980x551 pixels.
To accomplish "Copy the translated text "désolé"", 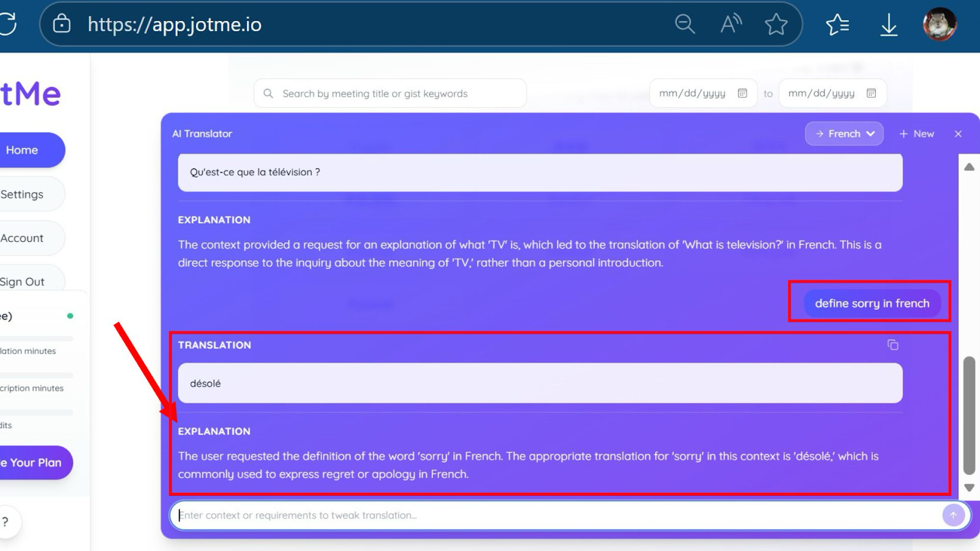I will (x=892, y=345).
